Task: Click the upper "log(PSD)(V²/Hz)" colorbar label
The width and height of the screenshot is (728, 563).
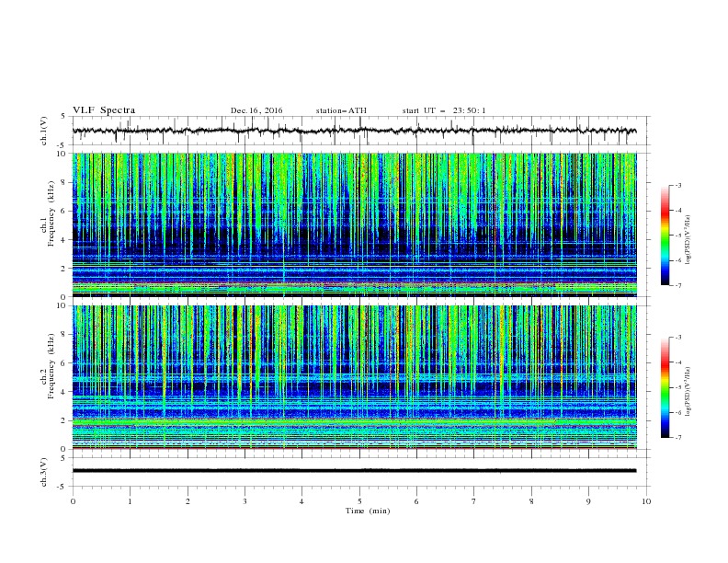Action: (x=688, y=240)
